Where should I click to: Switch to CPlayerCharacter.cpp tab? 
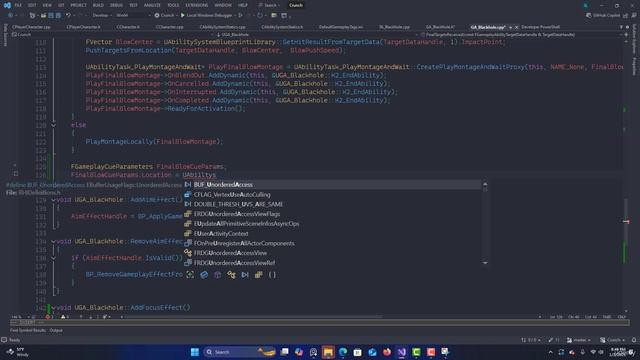[x=31, y=27]
